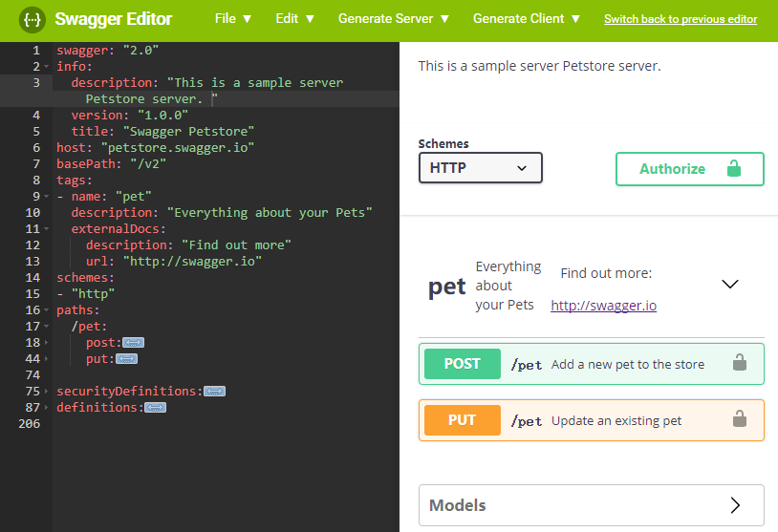Image resolution: width=778 pixels, height=532 pixels.
Task: Click the basePath: "/v2" line
Action: (x=111, y=164)
